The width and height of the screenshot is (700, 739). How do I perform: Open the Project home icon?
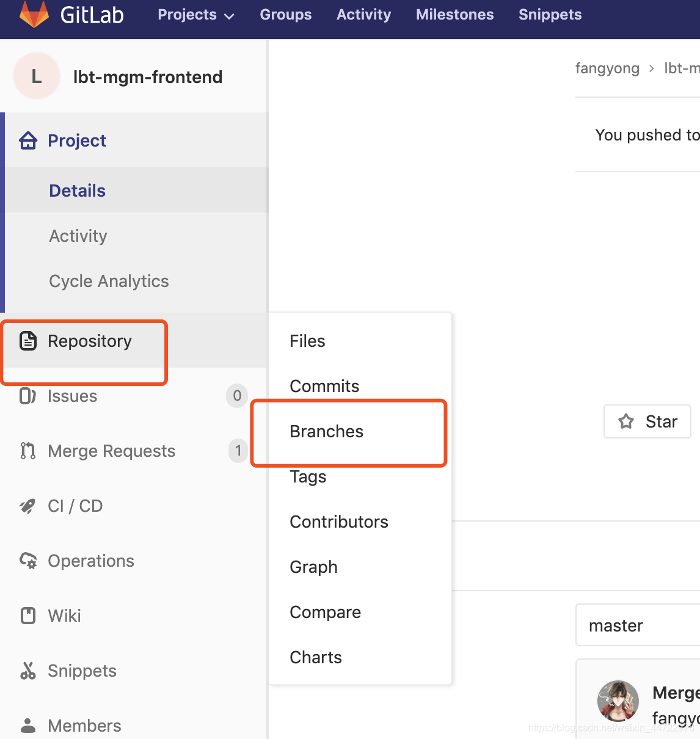[28, 140]
